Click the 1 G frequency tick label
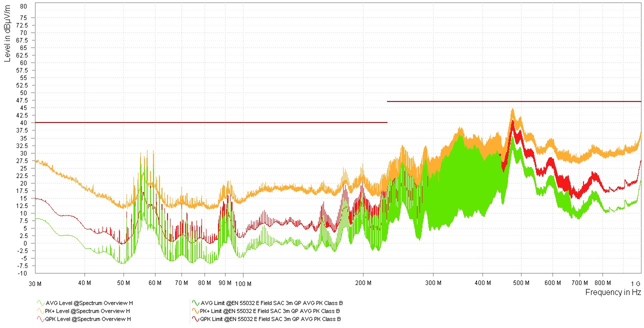The width and height of the screenshot is (644, 328). click(635, 283)
